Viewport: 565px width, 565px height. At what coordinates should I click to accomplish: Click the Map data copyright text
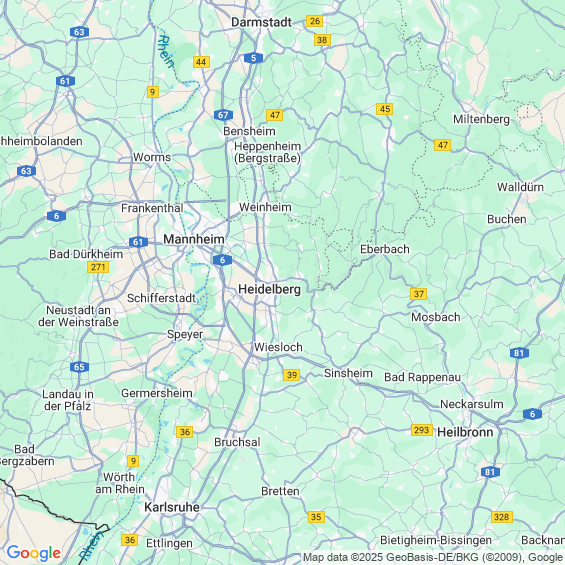click(x=433, y=558)
